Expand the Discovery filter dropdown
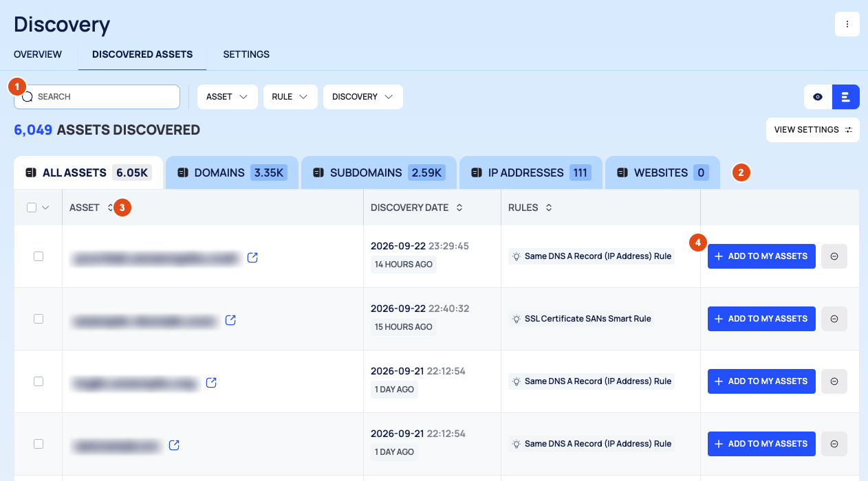The width and height of the screenshot is (868, 481). [363, 97]
